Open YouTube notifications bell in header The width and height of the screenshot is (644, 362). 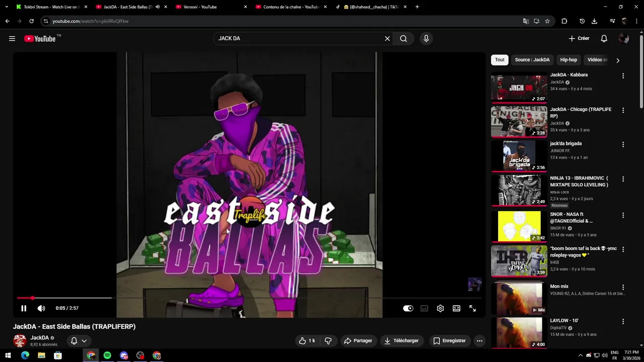(604, 39)
